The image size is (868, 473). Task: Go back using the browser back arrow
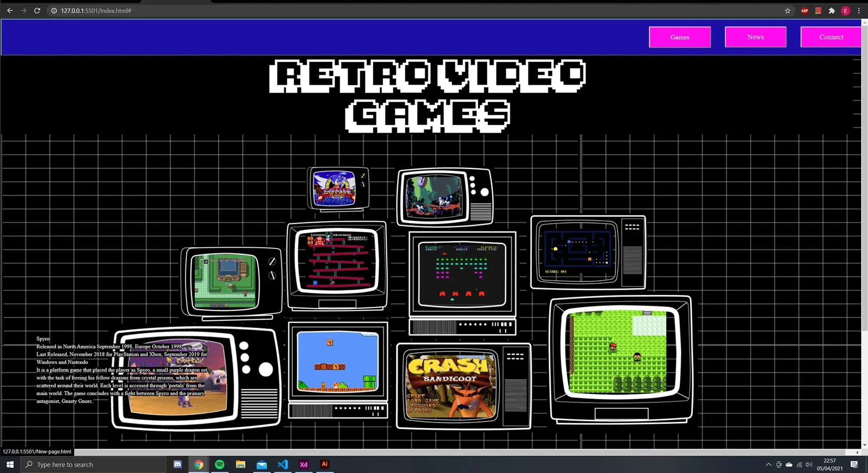coord(10,10)
